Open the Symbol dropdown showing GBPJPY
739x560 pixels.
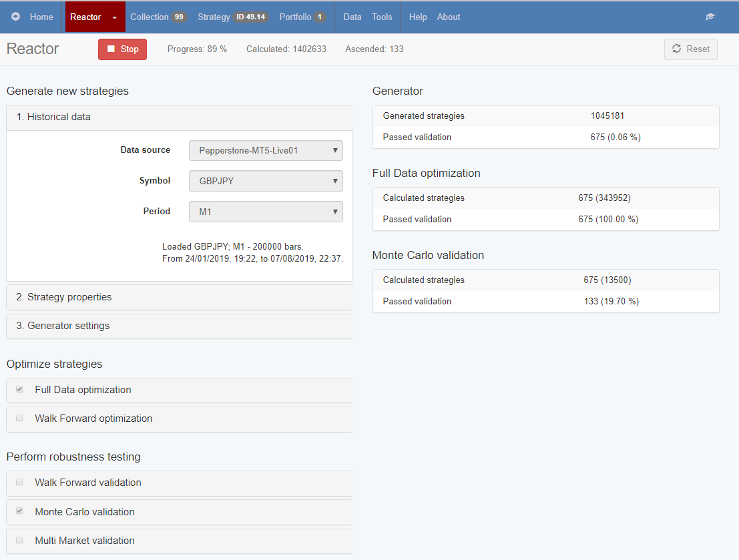click(266, 181)
